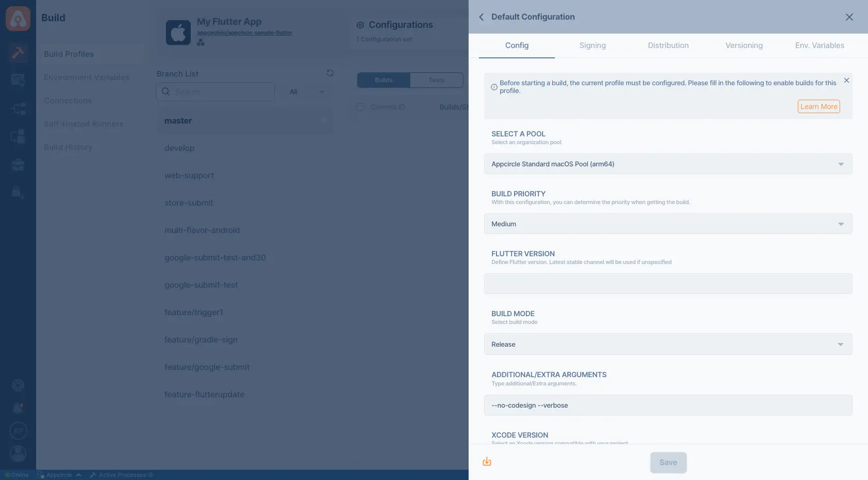Switch to the Distribution tab
This screenshot has height=480, width=868.
[668, 45]
